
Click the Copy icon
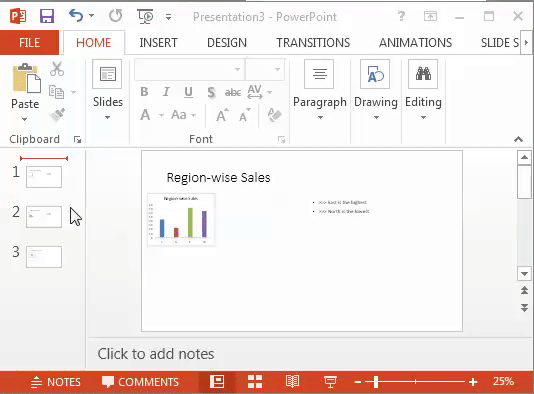click(x=57, y=92)
